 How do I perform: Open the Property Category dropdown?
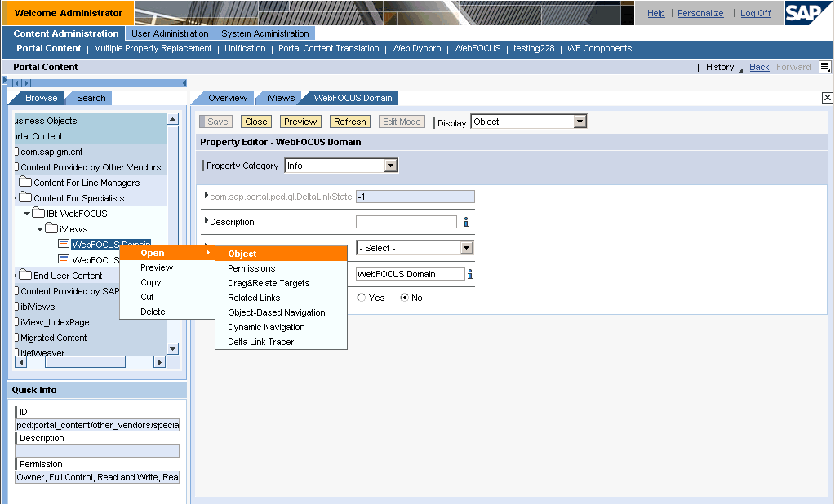(390, 166)
